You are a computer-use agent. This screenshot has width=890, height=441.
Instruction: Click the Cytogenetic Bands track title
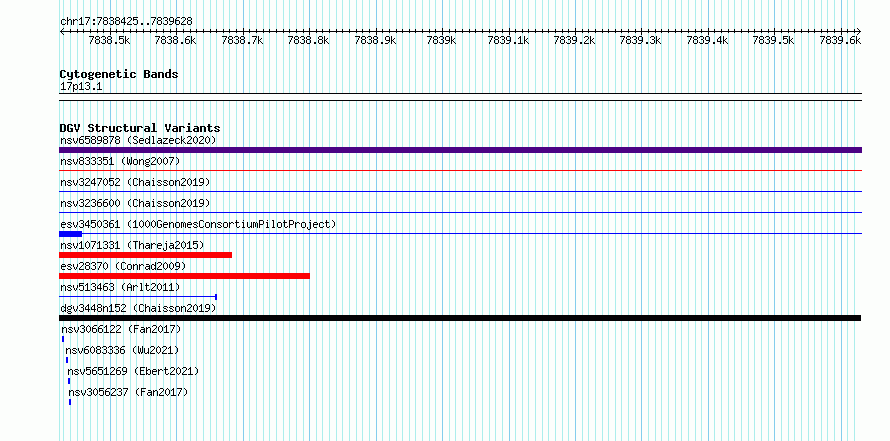(x=119, y=74)
